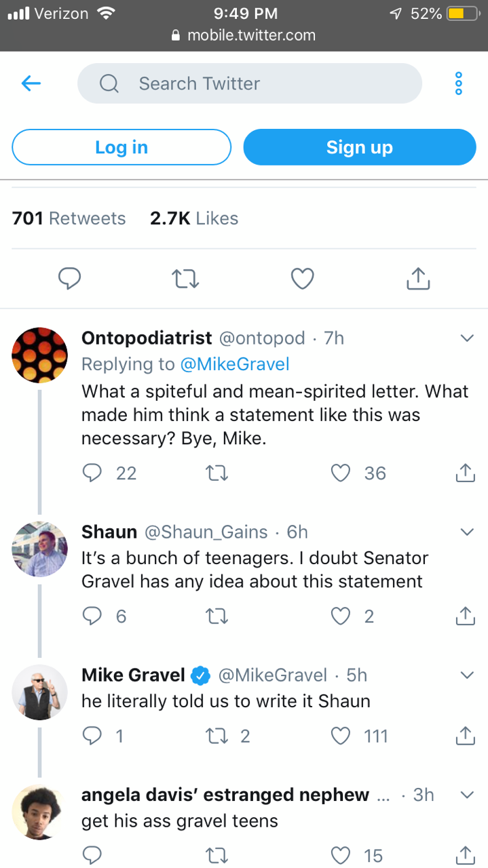
Task: Retweet Mike Gravel's reply to Shaun
Action: 217,736
